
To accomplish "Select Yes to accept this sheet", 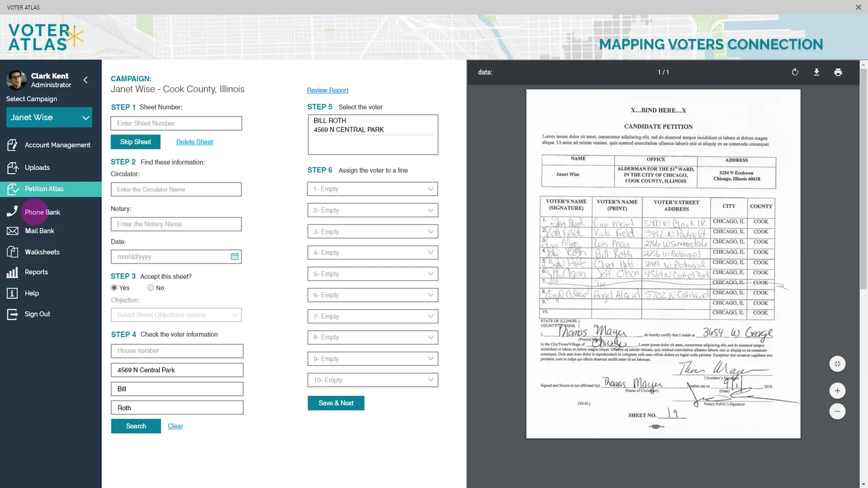I will point(114,288).
